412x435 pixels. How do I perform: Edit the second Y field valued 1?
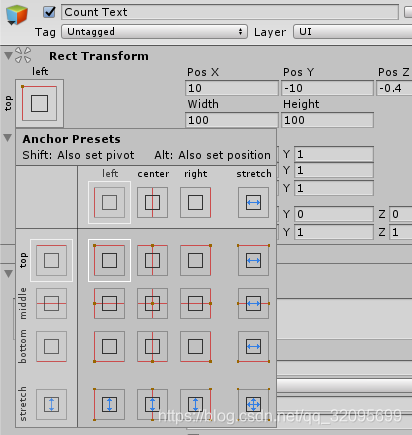click(334, 170)
